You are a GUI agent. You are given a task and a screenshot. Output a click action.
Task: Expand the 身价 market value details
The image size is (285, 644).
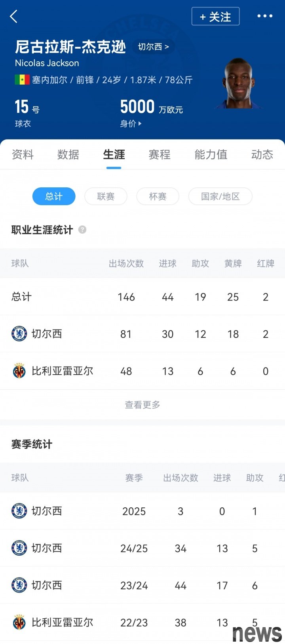coord(131,124)
